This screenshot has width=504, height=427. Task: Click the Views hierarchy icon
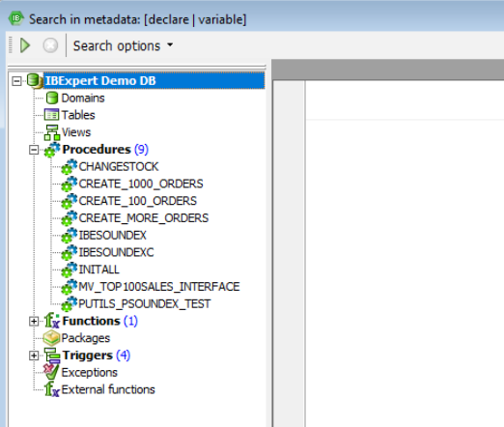click(52, 132)
